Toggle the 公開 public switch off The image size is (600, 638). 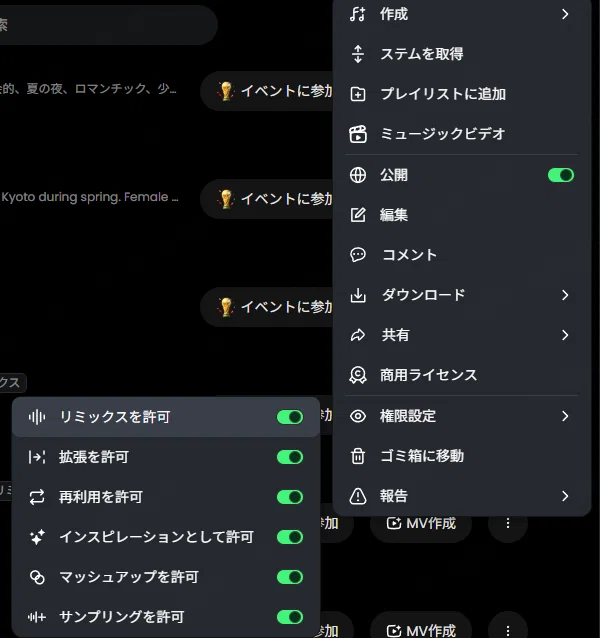click(x=561, y=175)
